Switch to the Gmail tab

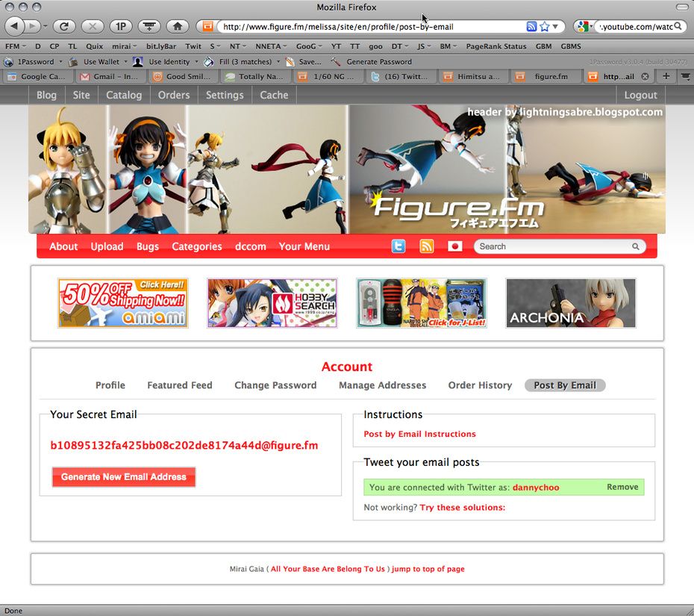coord(109,77)
